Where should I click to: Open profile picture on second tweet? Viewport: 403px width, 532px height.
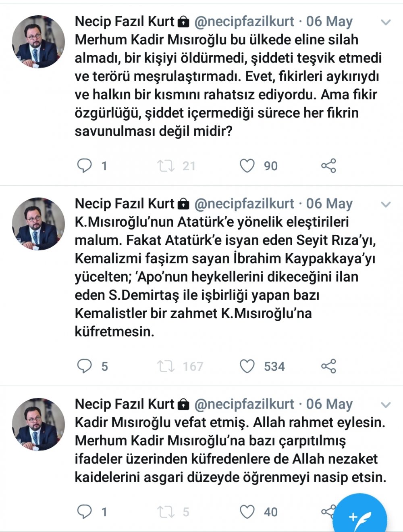click(38, 223)
